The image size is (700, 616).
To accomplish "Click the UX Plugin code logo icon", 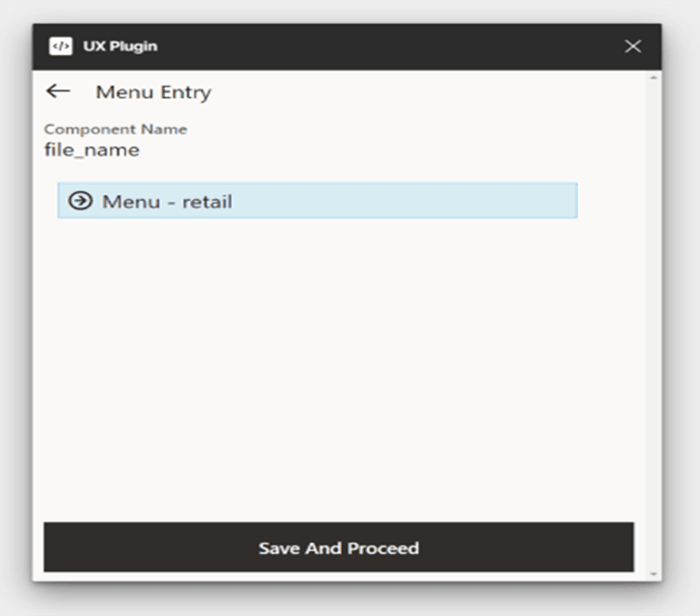I will point(61,47).
